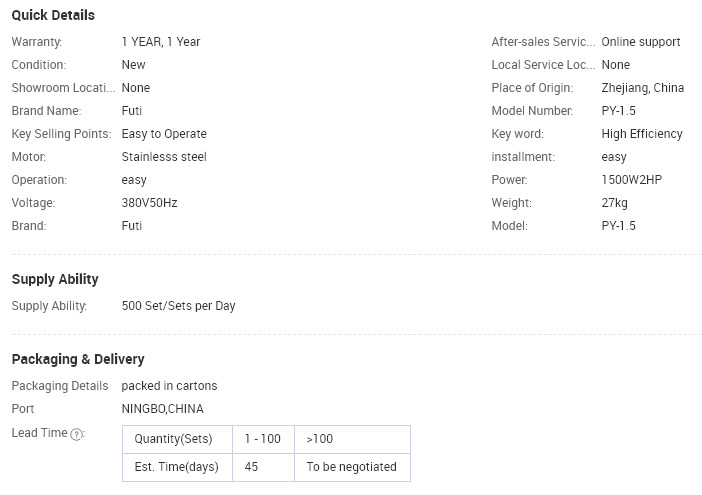Click the 500 Set/Sets per Day text
Image resolution: width=702 pixels, height=495 pixels.
(x=178, y=306)
